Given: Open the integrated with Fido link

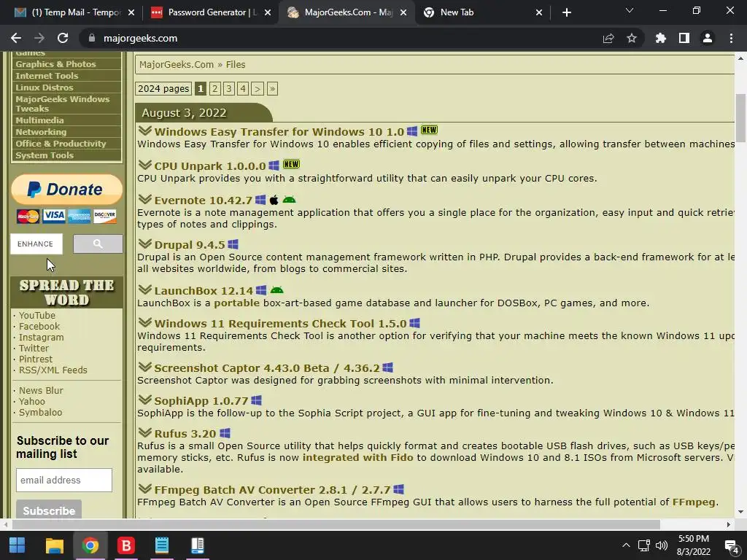Looking at the screenshot, I should (357, 457).
